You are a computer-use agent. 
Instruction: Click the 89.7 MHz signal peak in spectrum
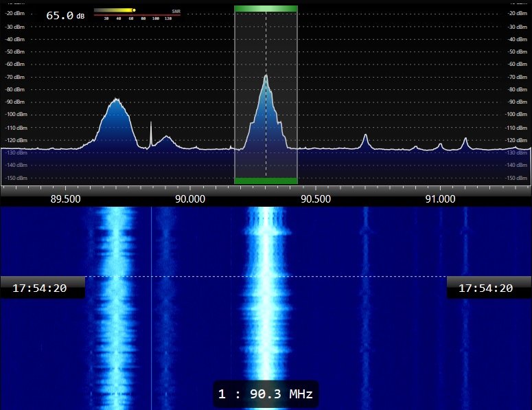tap(116, 100)
